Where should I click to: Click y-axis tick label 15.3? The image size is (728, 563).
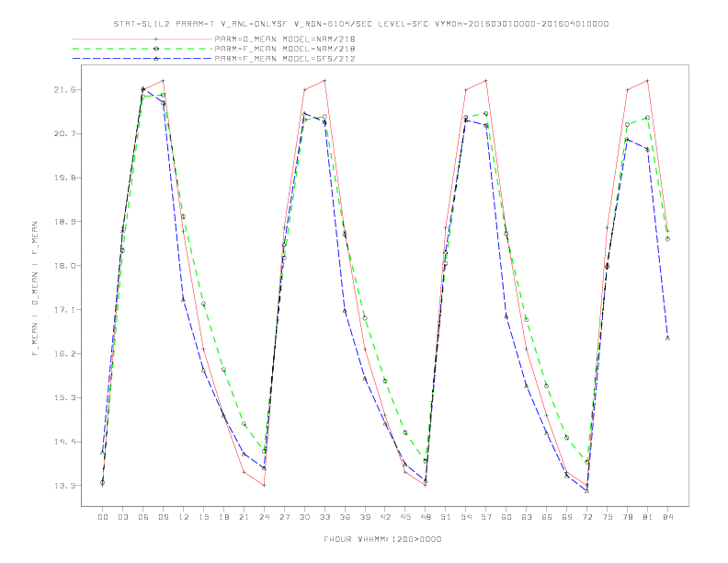tap(63, 397)
